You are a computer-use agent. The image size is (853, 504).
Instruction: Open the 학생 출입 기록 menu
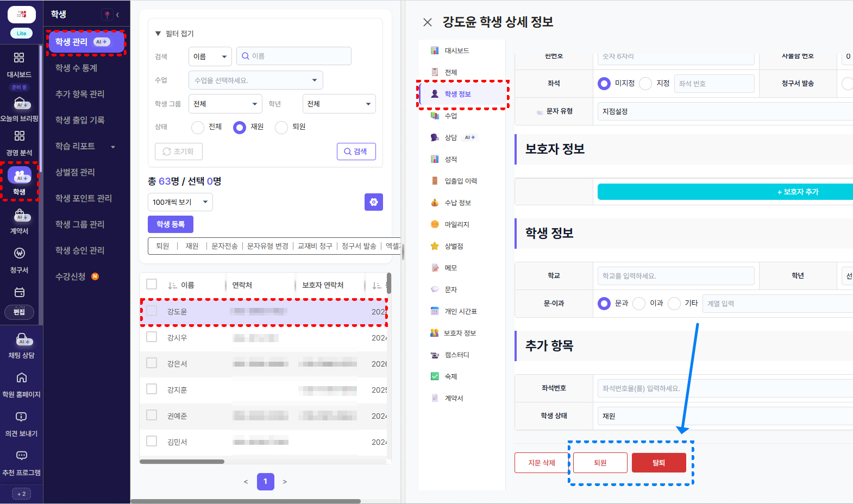click(80, 120)
